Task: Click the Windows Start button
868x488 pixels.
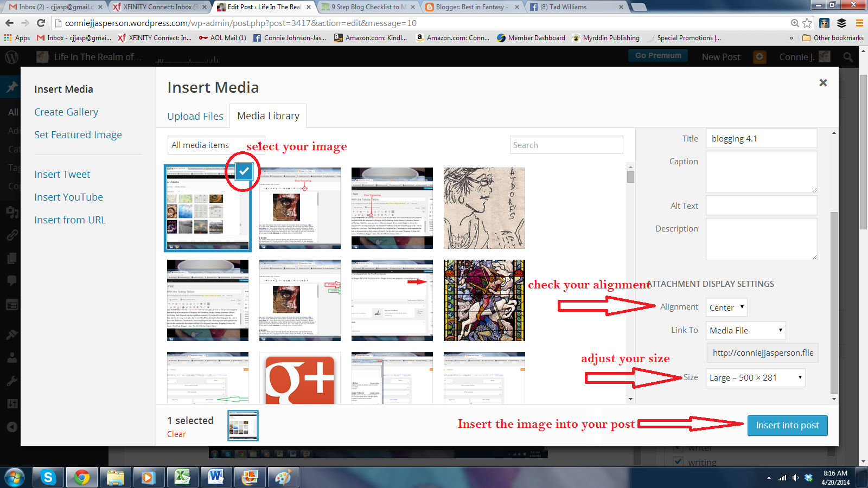Action: coord(15,477)
